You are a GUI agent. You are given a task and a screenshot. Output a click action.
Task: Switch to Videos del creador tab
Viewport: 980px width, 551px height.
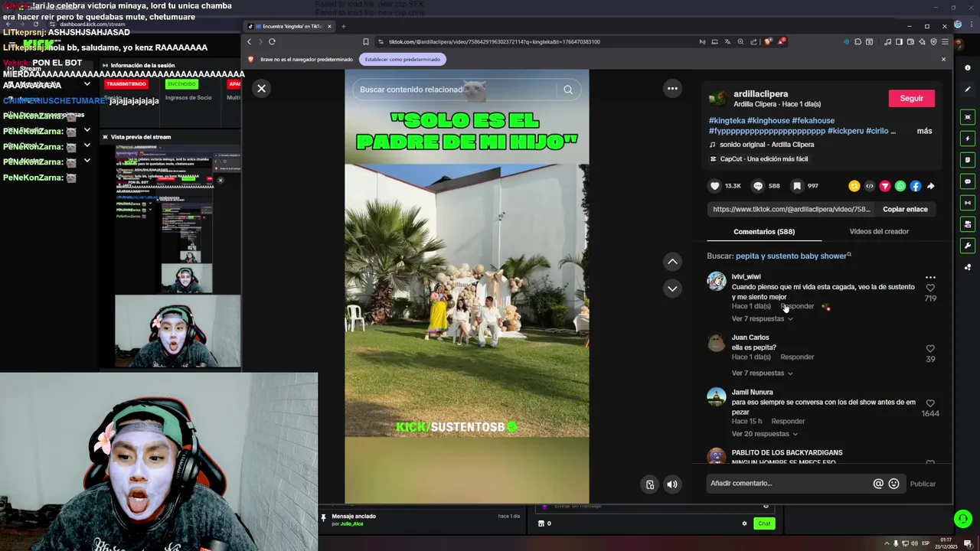coord(879,231)
